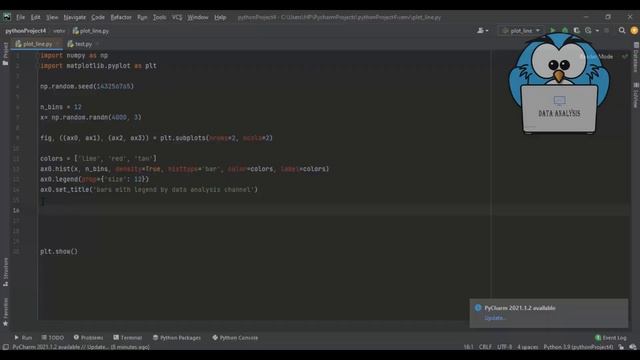Click plot_line.py breadcrumb in navigation bar
640x360 pixels.
pos(91,31)
